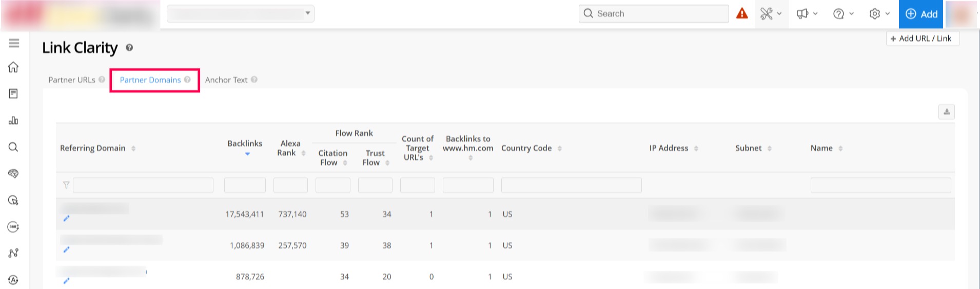980x289 pixels.
Task: Switch to Partner URLs tab
Action: pos(72,80)
